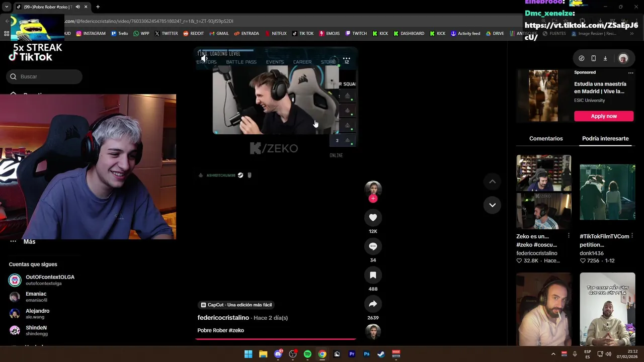644x362 pixels.
Task: Switch to the Podría interesarte tab
Action: (x=605, y=138)
